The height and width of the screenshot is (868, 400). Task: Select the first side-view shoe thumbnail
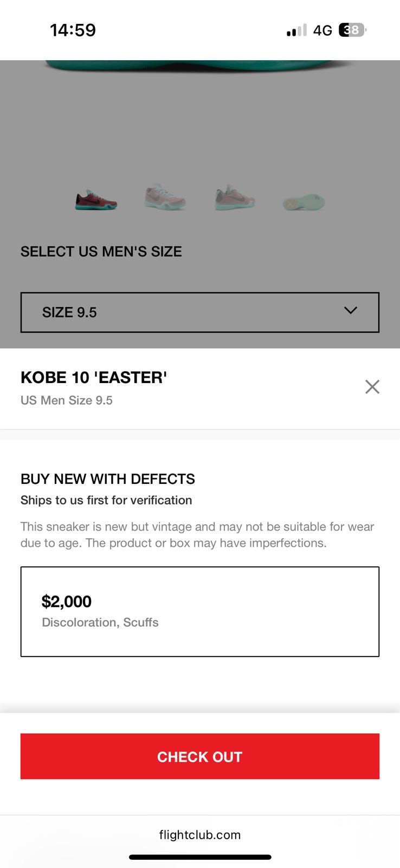pyautogui.click(x=96, y=200)
